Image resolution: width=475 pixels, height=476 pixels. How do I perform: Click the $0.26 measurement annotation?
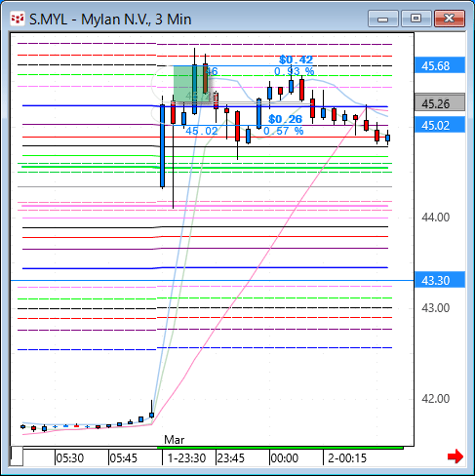(285, 119)
